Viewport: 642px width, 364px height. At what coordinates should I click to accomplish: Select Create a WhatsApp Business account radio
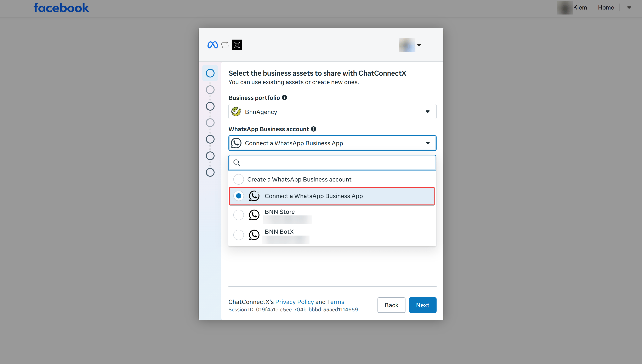point(239,179)
